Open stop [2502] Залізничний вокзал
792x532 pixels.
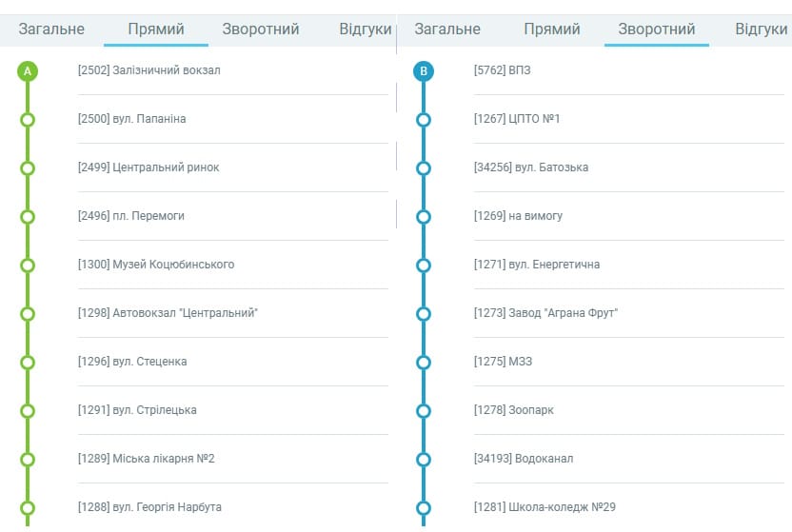click(x=149, y=70)
